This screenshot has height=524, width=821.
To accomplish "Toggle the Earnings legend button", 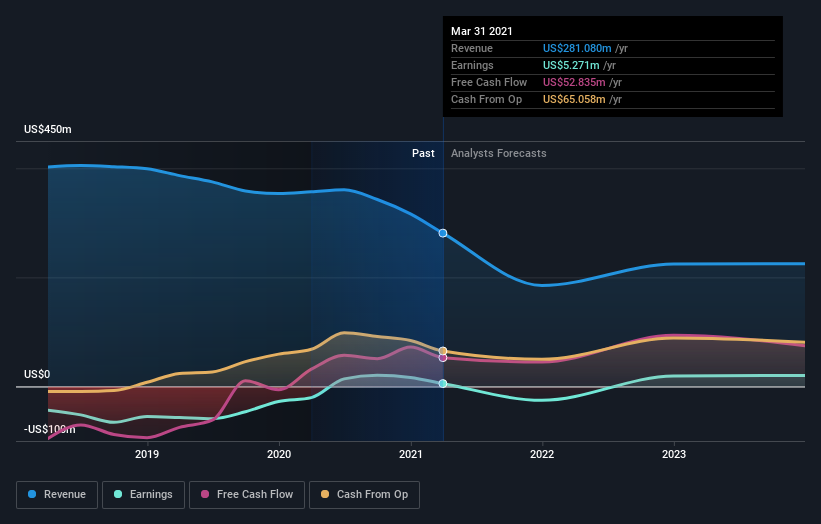I will coord(143,495).
